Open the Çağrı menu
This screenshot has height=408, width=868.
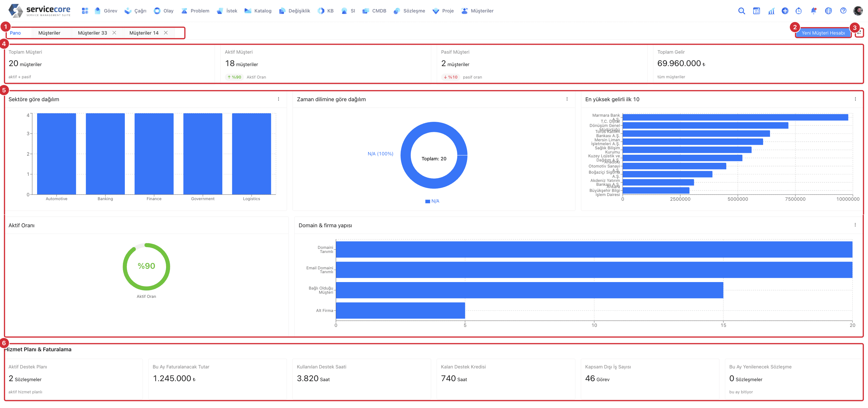(x=135, y=11)
